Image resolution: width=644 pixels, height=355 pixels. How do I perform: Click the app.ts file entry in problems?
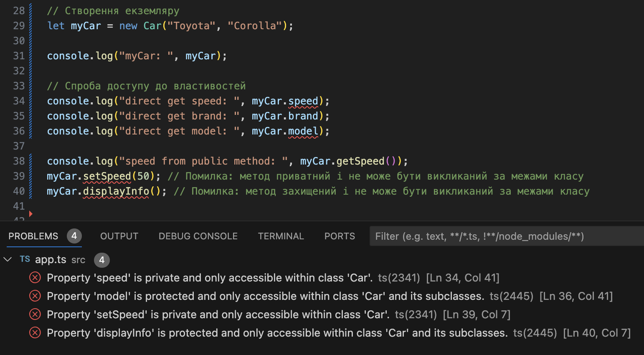coord(51,260)
